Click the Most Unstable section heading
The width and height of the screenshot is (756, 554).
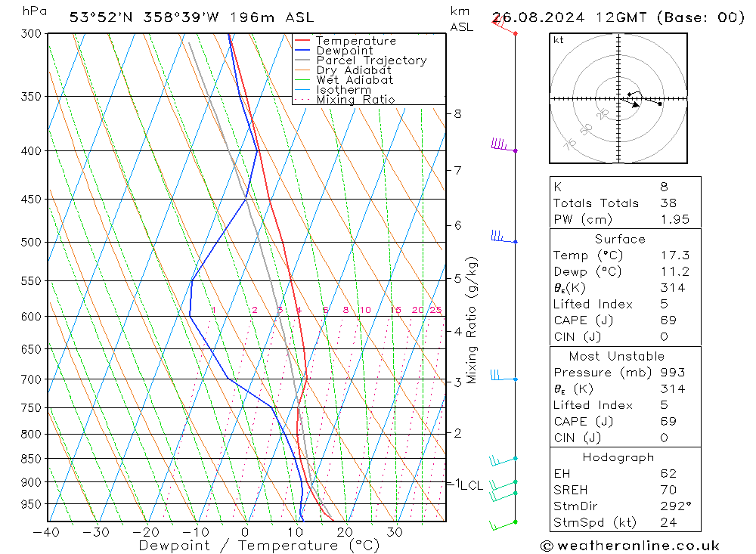[x=617, y=356]
